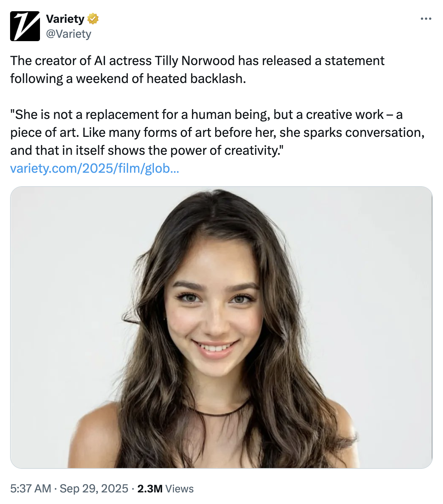443x504 pixels.
Task: Click the bolded 2.3M number
Action: [150, 488]
